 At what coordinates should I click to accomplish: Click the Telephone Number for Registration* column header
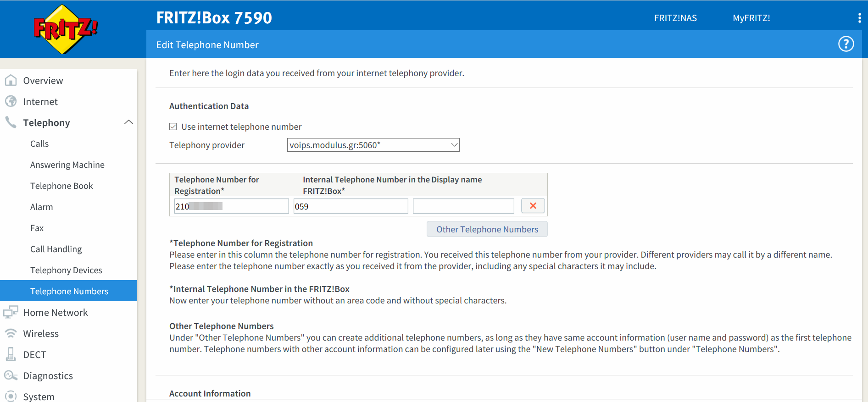(x=217, y=185)
